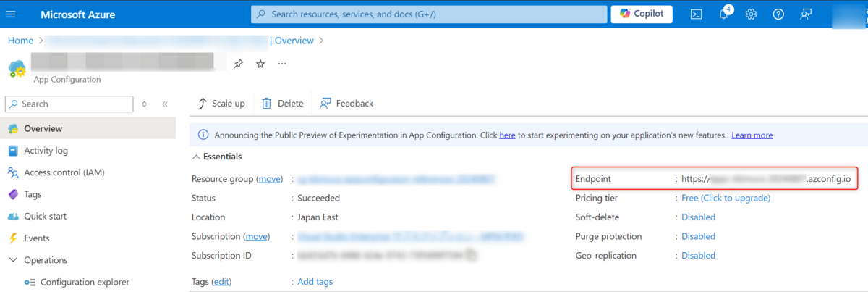Click the Purge protection Disabled link
Screen dimensions: 868x292
(698, 236)
